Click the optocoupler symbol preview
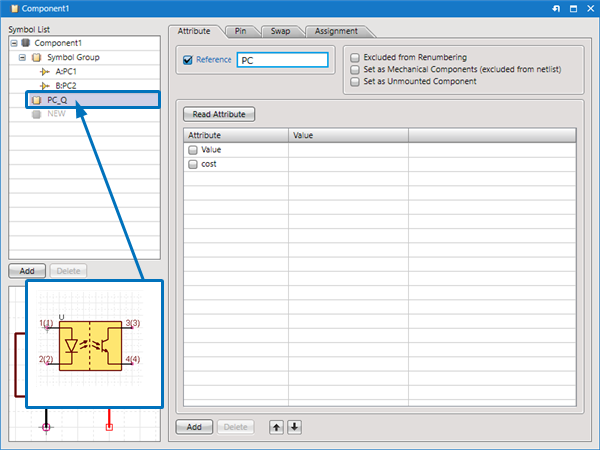This screenshot has width=600, height=450. click(90, 346)
